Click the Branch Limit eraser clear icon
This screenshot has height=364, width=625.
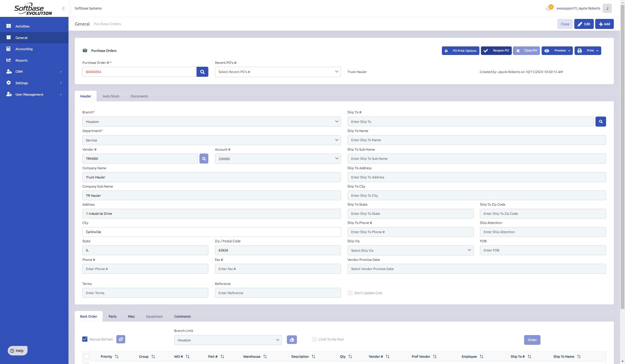pyautogui.click(x=292, y=340)
